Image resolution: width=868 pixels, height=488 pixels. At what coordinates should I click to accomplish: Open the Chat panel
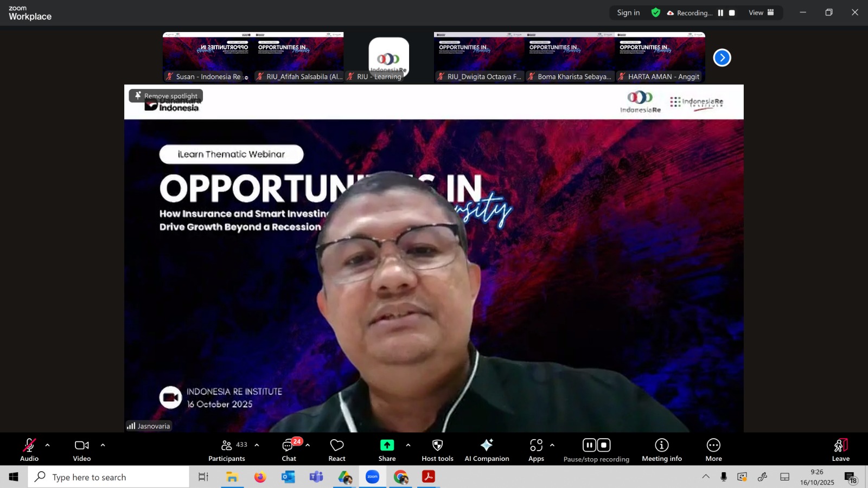coord(289,450)
